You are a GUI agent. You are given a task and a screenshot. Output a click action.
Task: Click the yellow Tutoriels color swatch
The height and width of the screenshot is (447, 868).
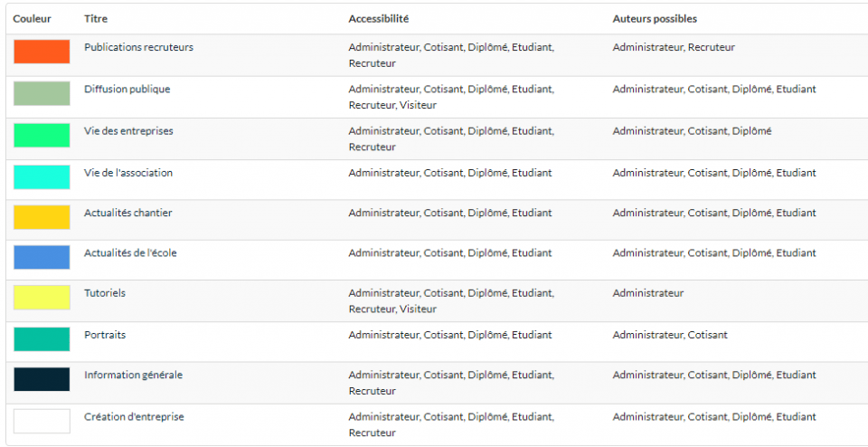[42, 298]
